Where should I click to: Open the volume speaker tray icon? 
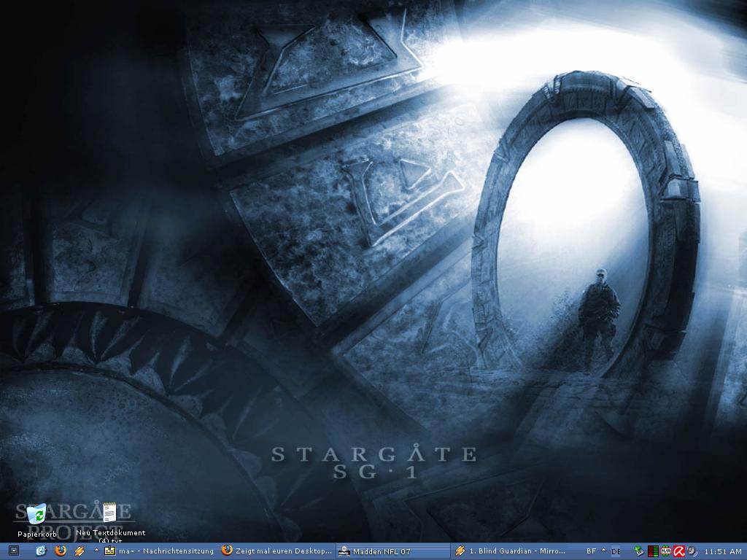point(692,551)
